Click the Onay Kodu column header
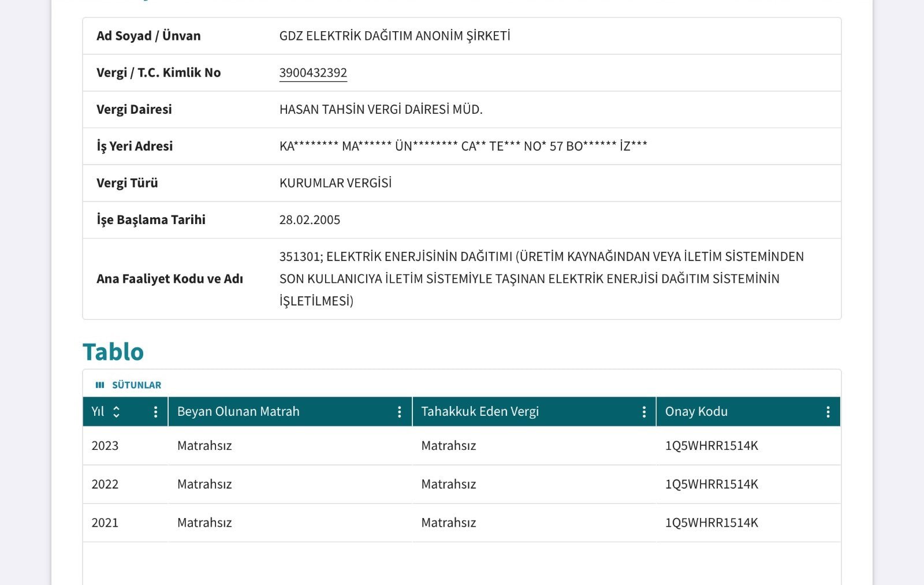 coord(748,411)
